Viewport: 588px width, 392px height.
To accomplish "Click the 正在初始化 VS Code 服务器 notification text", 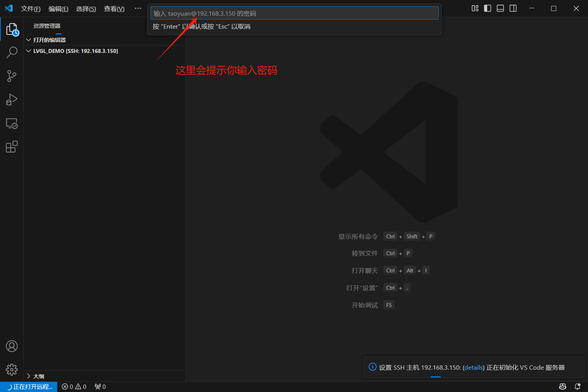I will pos(526,368).
